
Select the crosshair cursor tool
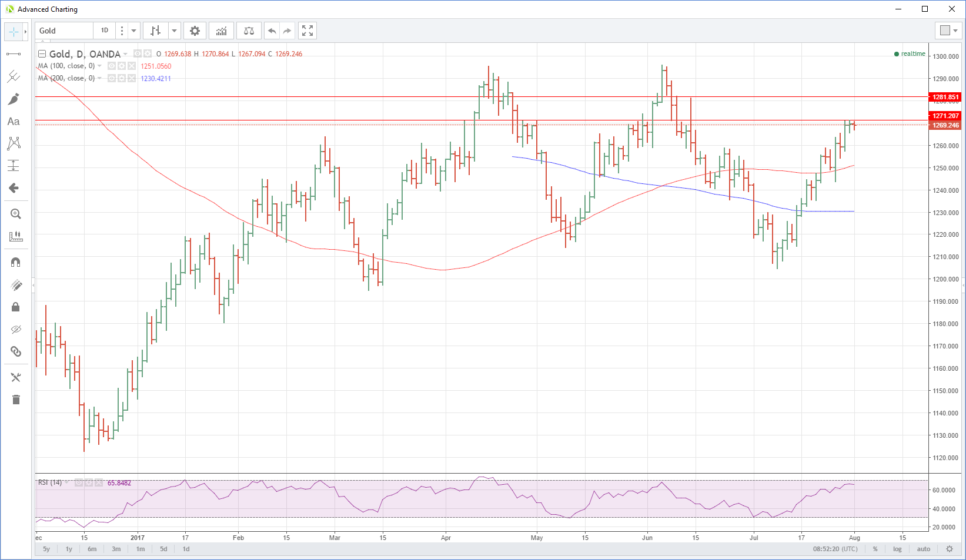[14, 31]
